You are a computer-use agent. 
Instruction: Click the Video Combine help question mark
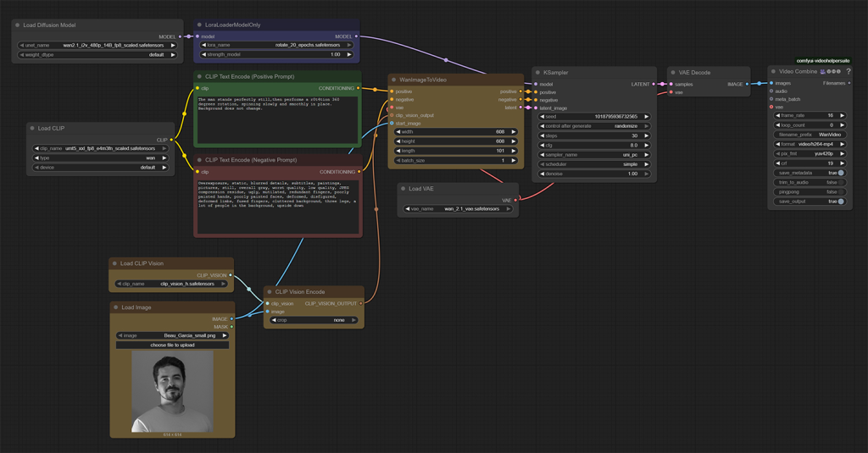point(849,72)
